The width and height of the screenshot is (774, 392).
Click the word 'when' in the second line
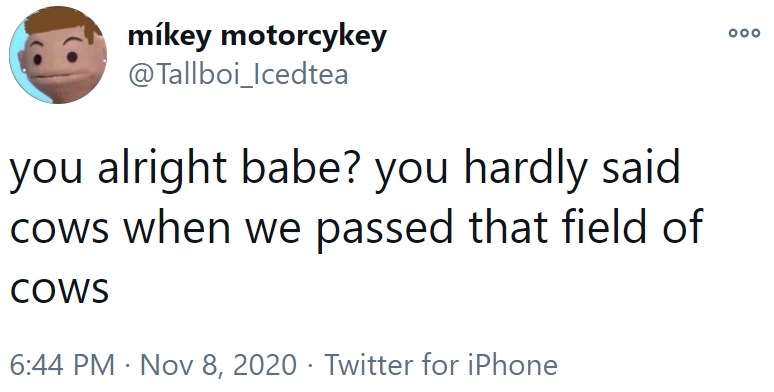tap(176, 227)
